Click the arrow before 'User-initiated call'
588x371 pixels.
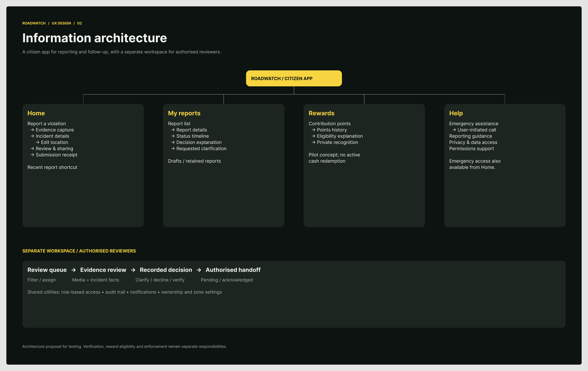click(x=454, y=130)
